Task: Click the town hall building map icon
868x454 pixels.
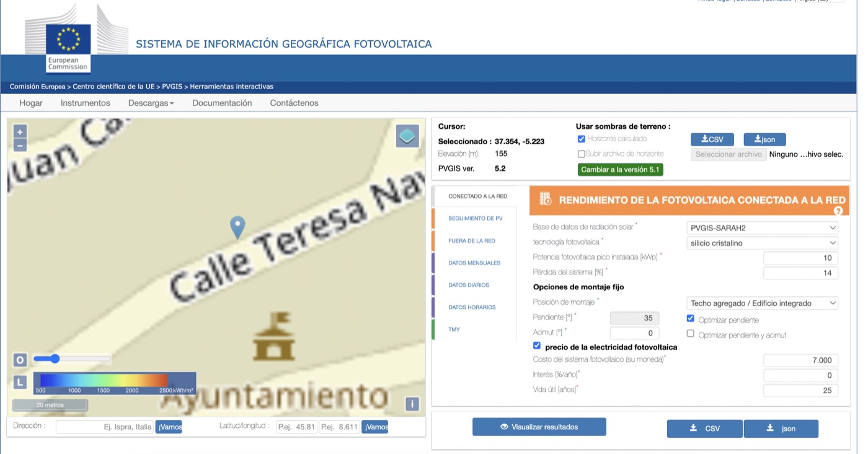Action: pyautogui.click(x=273, y=336)
